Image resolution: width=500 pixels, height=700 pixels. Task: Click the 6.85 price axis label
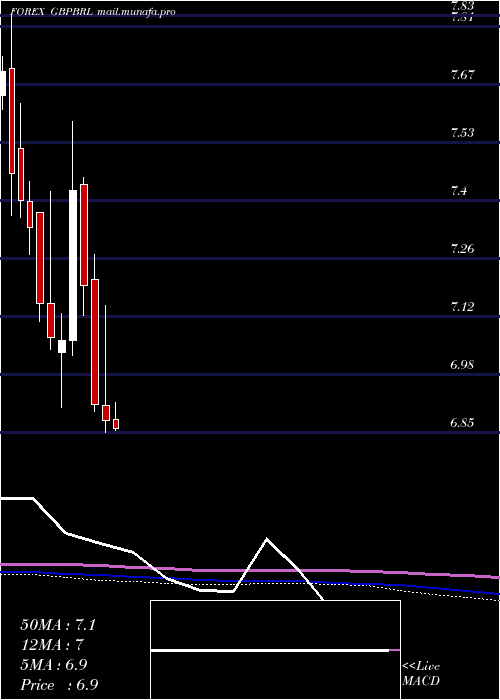[x=462, y=423]
